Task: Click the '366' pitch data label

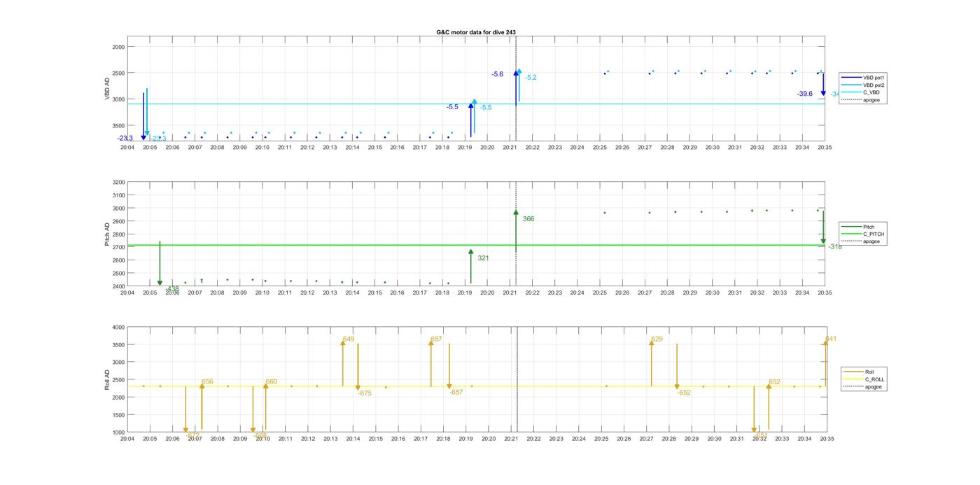Action: [528, 219]
